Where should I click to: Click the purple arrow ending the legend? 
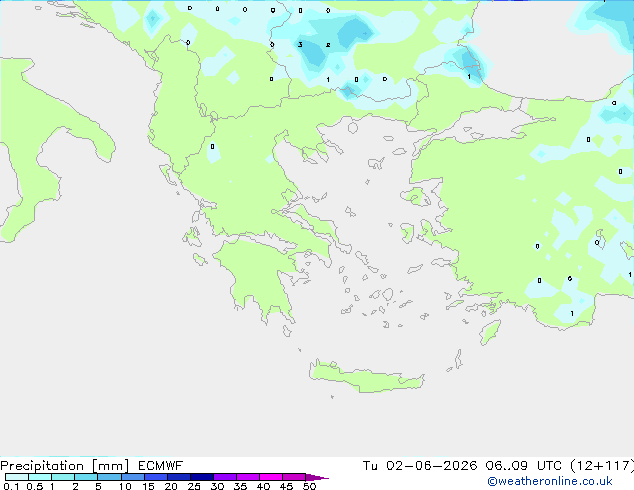317,477
